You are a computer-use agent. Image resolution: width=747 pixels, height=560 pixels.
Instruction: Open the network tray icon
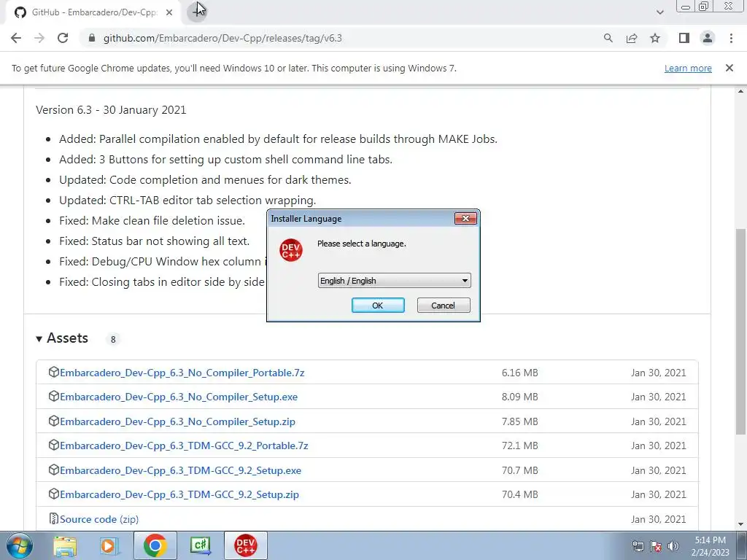638,546
